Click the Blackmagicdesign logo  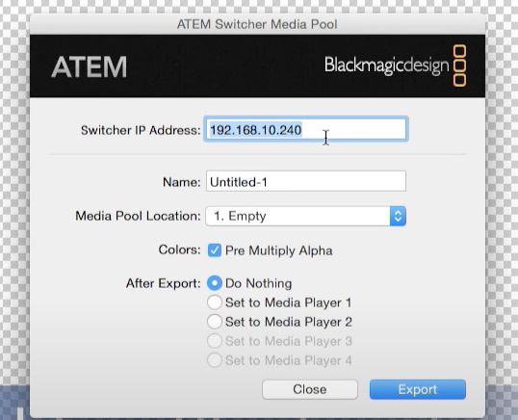tap(396, 66)
